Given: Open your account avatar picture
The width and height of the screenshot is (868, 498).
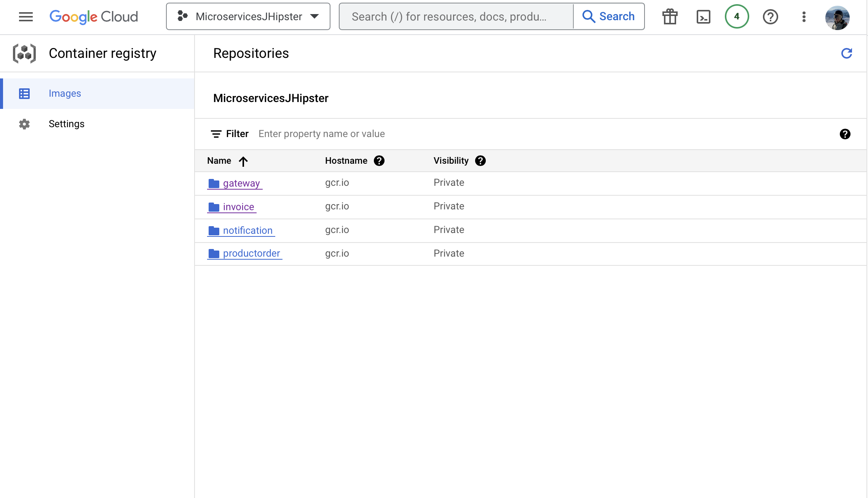Looking at the screenshot, I should [x=838, y=17].
